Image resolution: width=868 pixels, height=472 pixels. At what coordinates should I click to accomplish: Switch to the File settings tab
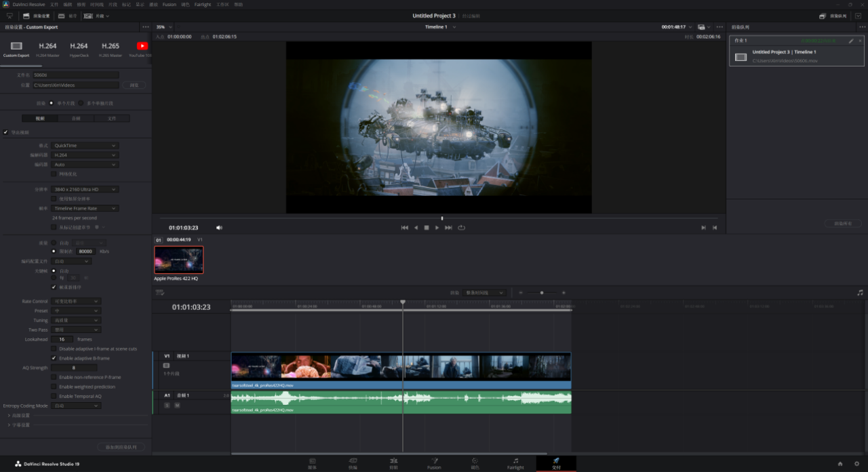tap(111, 118)
